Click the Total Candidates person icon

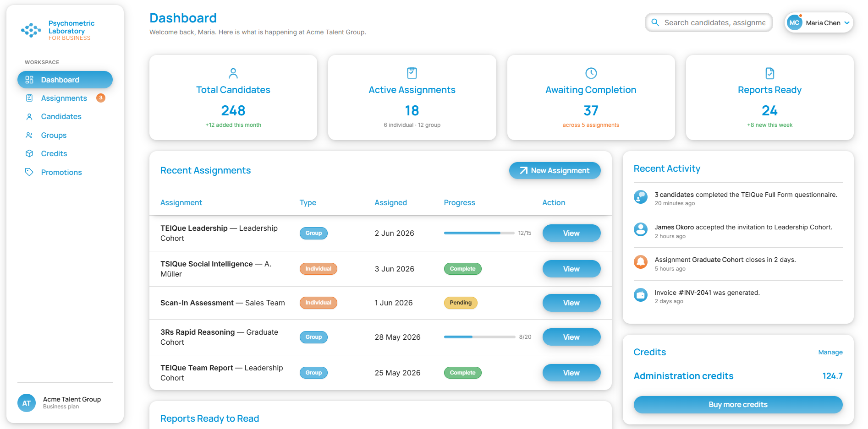pyautogui.click(x=233, y=73)
